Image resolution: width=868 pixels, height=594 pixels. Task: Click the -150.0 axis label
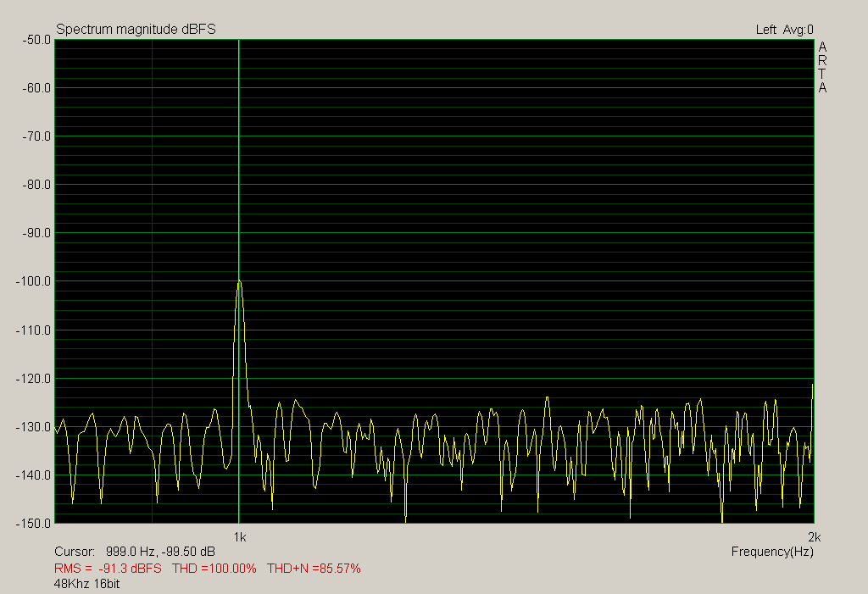[33, 523]
